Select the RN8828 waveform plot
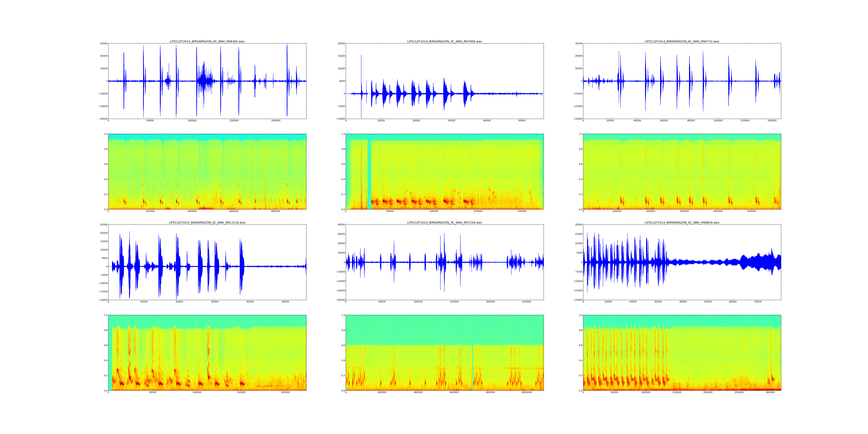868x434 pixels. tap(682, 262)
